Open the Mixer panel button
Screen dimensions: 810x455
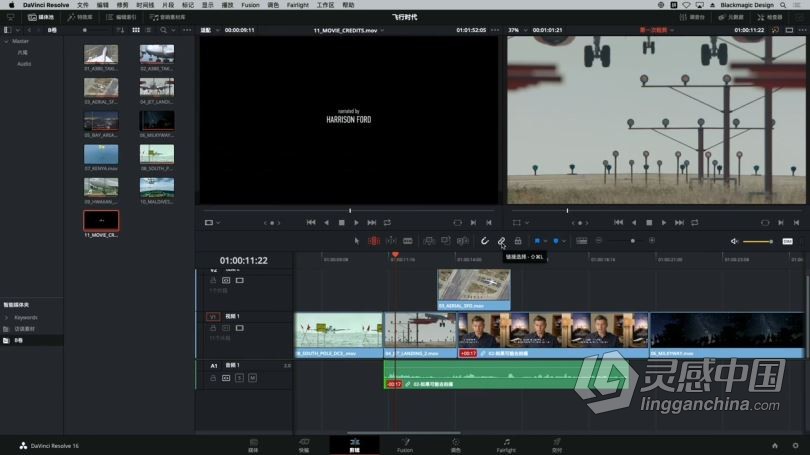point(693,17)
